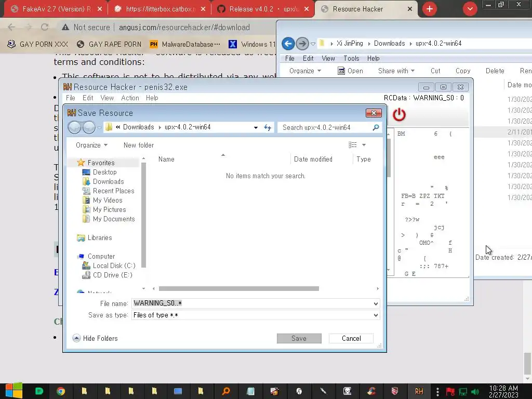Click into the File name input field
532x399 pixels.
coord(252,303)
